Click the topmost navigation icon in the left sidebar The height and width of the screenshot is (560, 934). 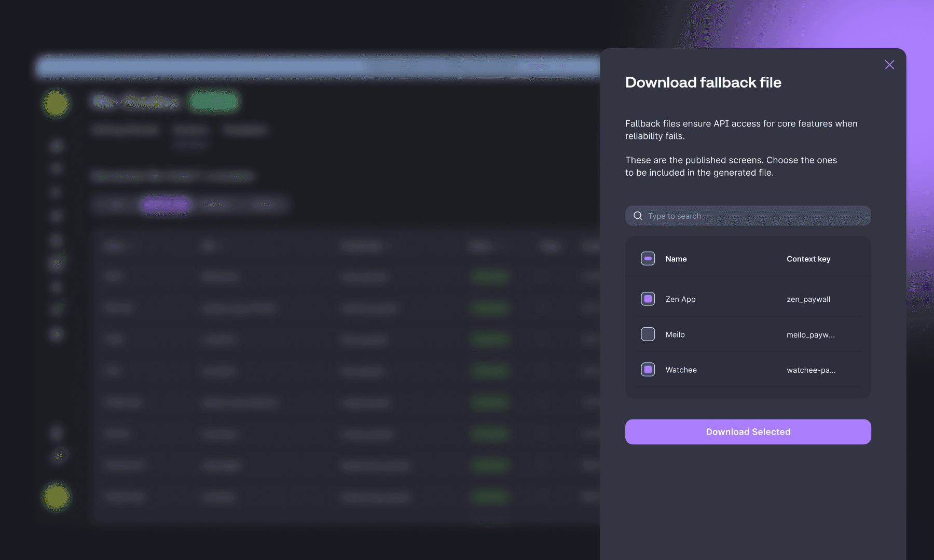pyautogui.click(x=56, y=146)
